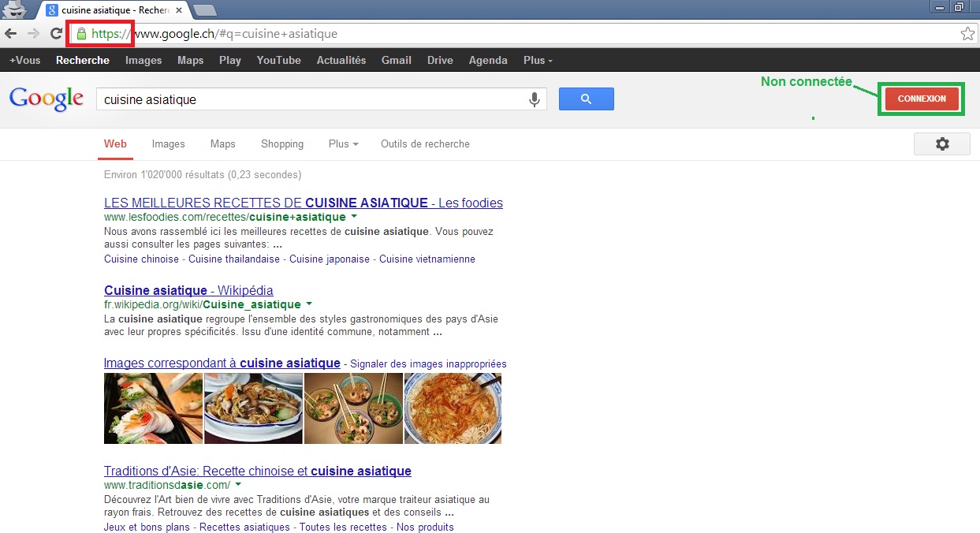Click the spring rolls image thumbnail

(153, 408)
